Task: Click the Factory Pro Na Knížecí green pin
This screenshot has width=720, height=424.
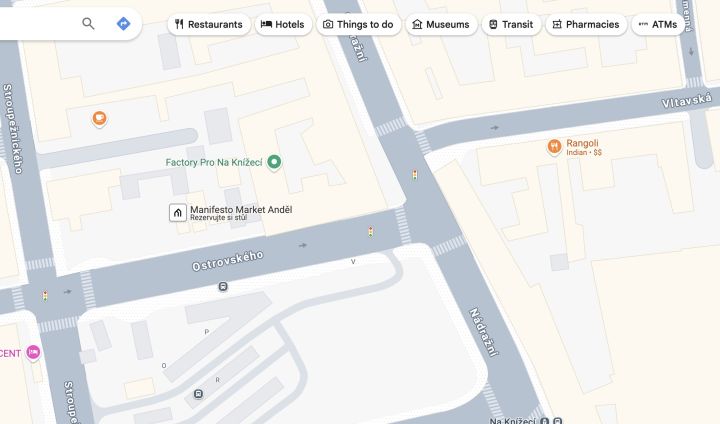Action: tap(274, 162)
